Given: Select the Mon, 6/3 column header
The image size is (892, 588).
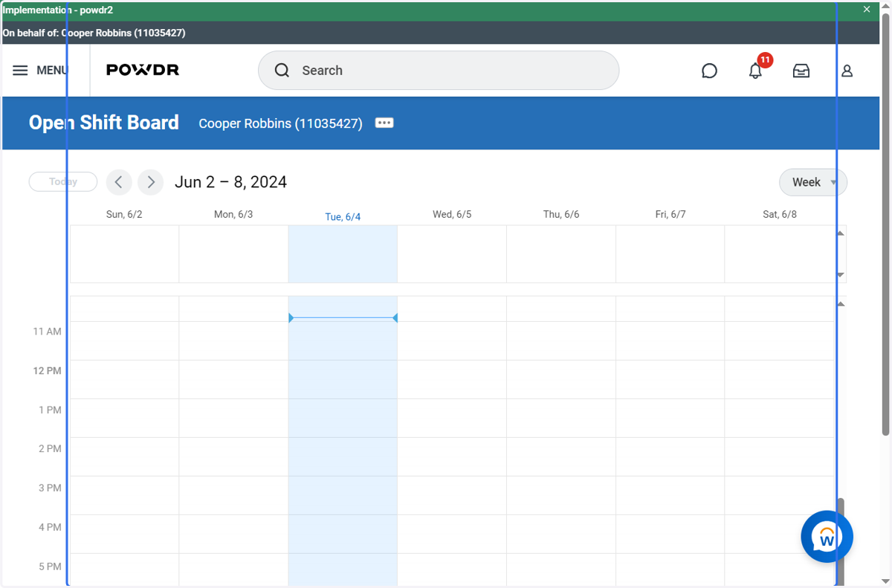Looking at the screenshot, I should [233, 214].
